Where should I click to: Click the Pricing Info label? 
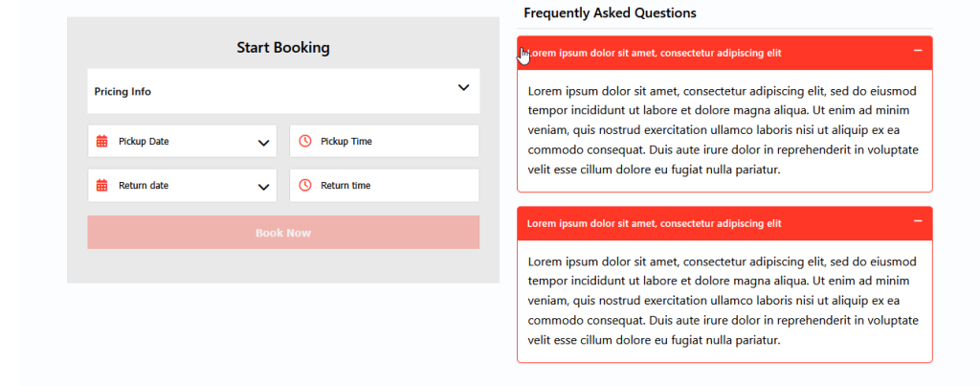click(x=122, y=92)
